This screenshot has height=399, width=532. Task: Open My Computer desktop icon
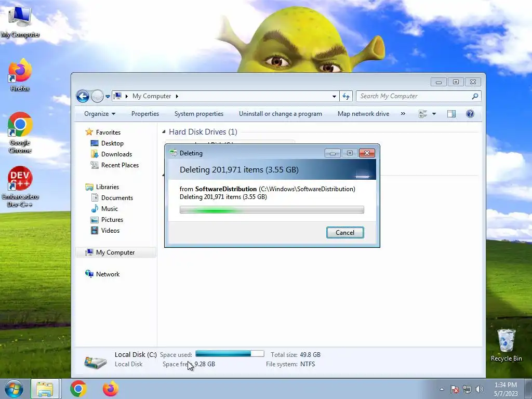20,22
